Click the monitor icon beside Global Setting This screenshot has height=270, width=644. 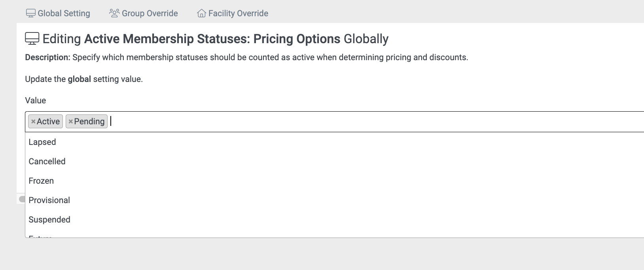[x=31, y=13]
